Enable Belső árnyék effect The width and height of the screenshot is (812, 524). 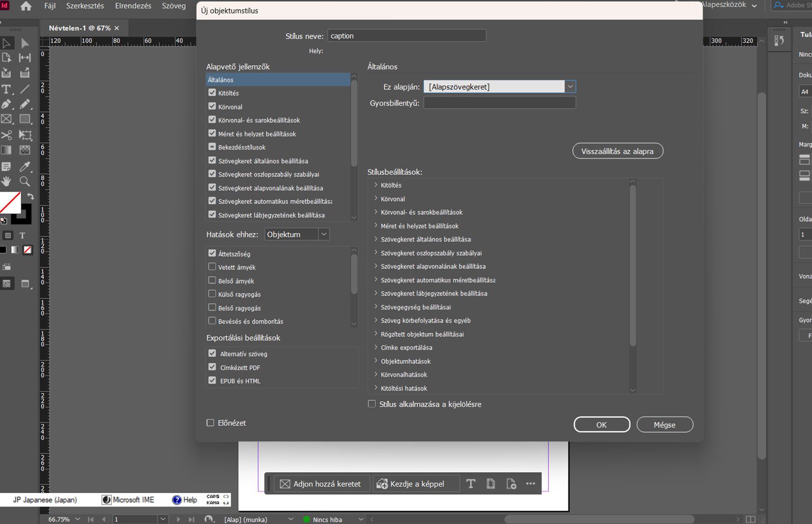[212, 281]
